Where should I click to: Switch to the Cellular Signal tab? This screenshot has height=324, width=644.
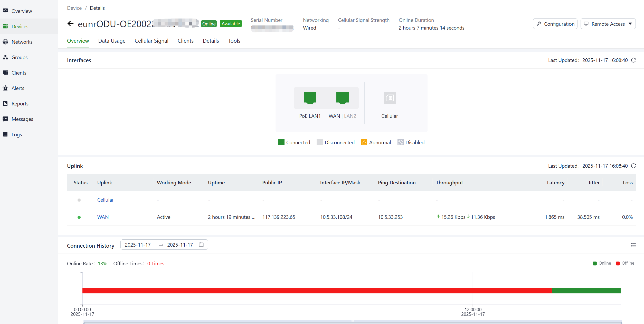(x=151, y=41)
